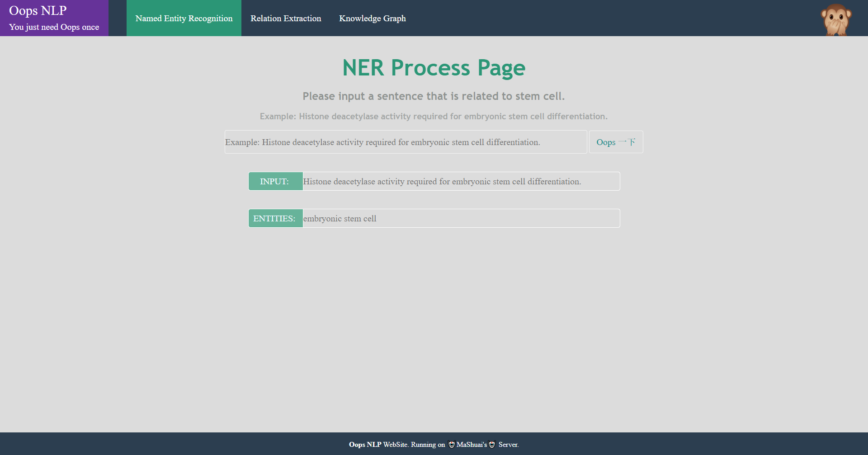This screenshot has height=455, width=868.
Task: Click the INPUT result sentence box
Action: [460, 181]
